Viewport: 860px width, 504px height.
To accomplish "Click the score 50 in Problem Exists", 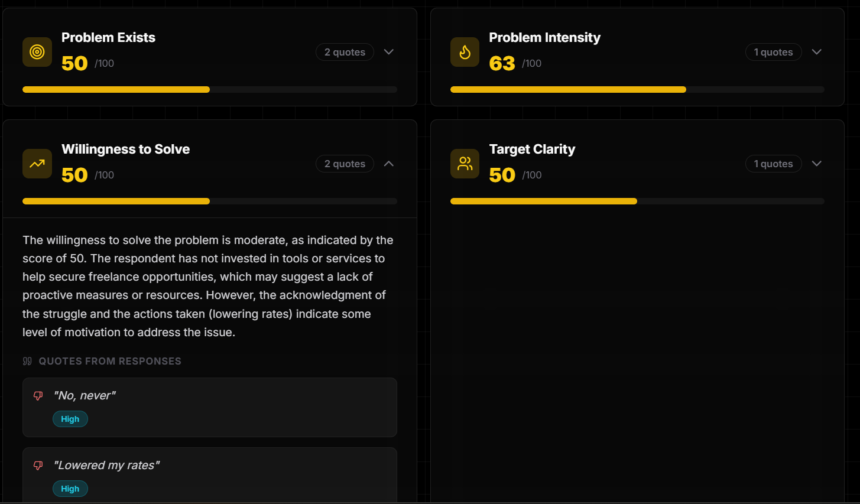I will pyautogui.click(x=74, y=63).
